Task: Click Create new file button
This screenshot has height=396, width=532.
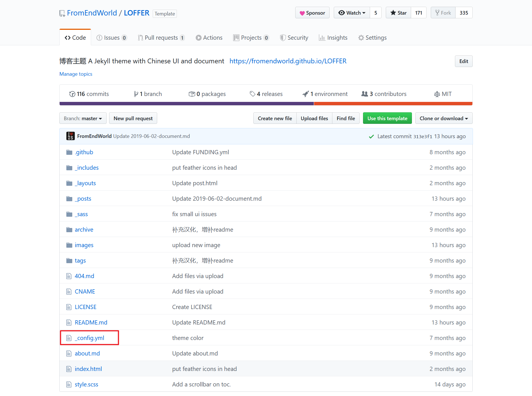Action: pyautogui.click(x=275, y=118)
